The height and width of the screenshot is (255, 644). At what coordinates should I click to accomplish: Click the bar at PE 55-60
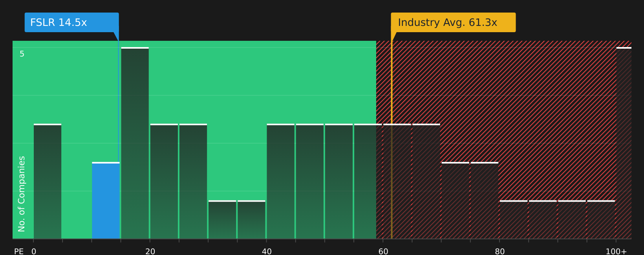(368, 181)
